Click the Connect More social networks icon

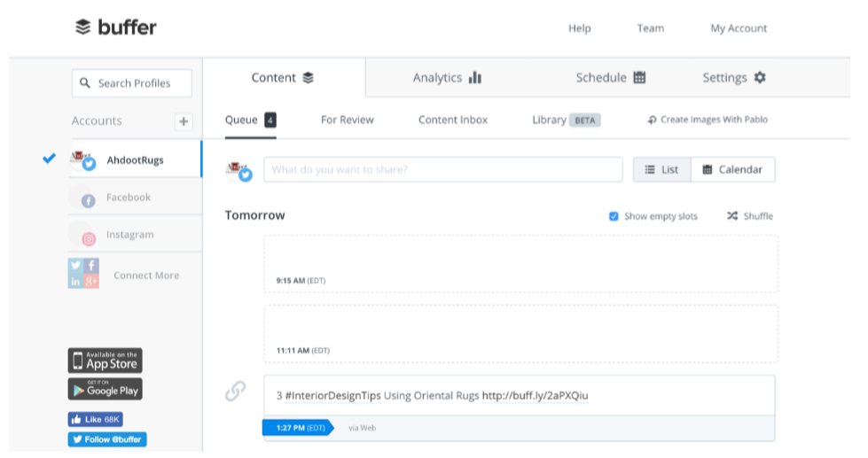click(x=83, y=273)
